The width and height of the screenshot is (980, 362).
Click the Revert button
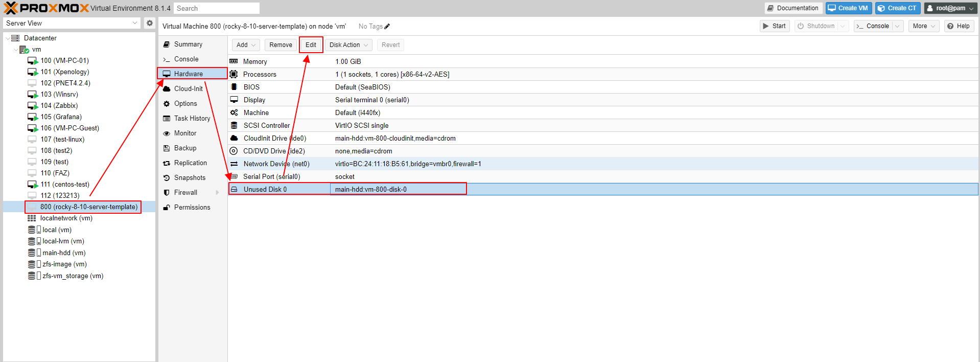click(x=390, y=45)
